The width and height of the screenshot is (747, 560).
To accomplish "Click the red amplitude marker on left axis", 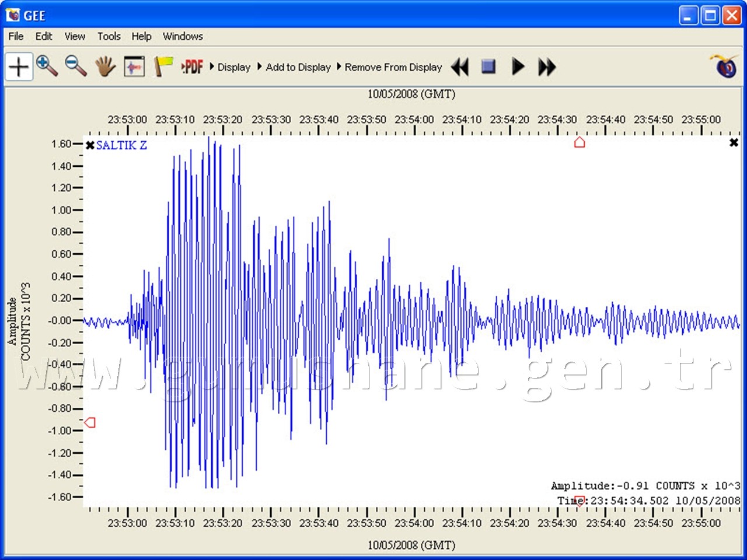I will pyautogui.click(x=90, y=422).
